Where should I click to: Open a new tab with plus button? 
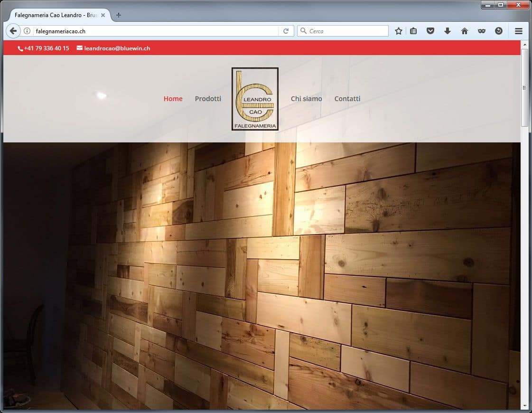[x=119, y=15]
